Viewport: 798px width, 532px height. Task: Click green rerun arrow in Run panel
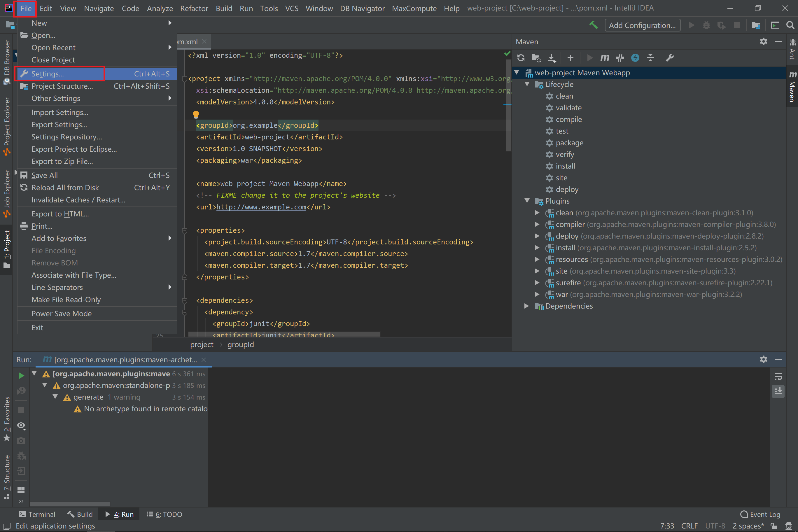click(x=21, y=375)
